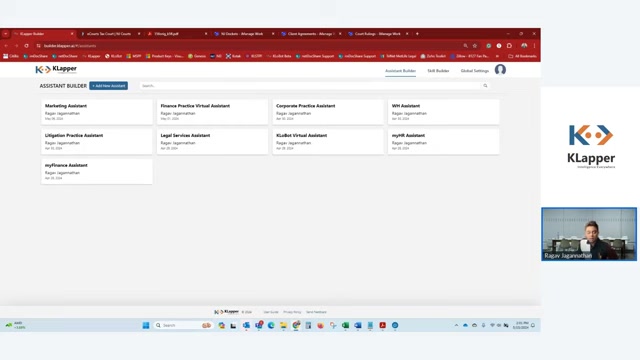Switch to the Skill Builder tab
Screen dimensions: 640x360
tap(438, 71)
